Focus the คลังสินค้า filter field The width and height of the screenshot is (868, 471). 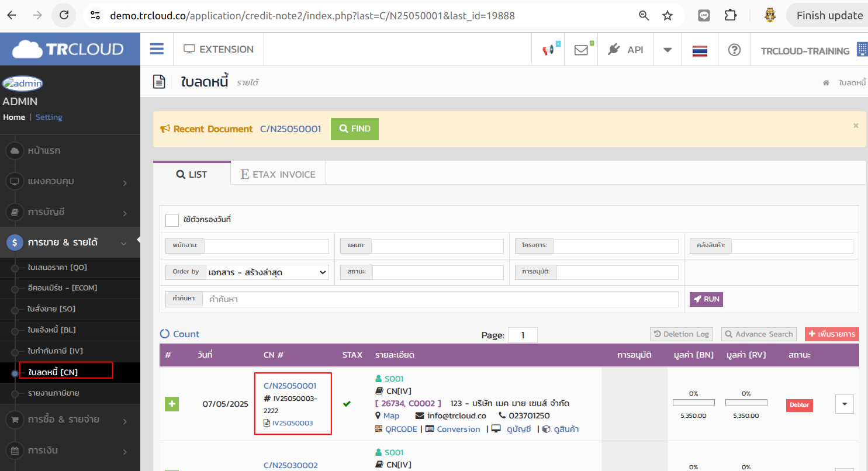[x=792, y=246]
